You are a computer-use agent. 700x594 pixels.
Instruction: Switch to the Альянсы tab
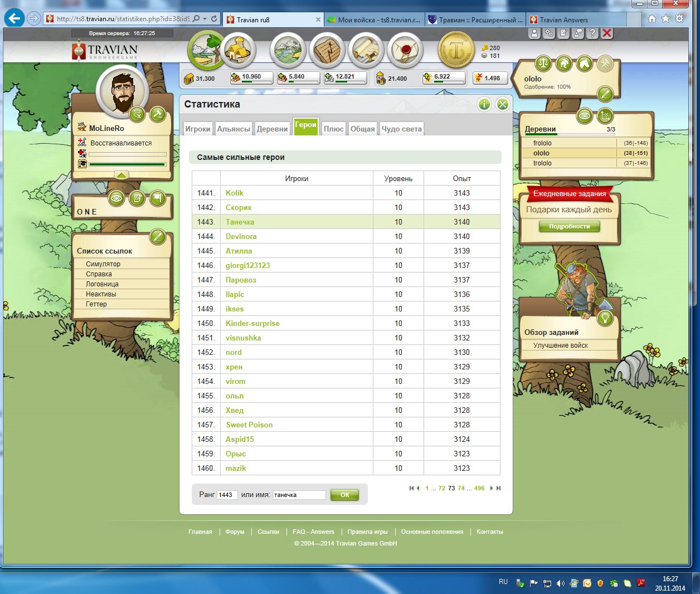click(234, 129)
